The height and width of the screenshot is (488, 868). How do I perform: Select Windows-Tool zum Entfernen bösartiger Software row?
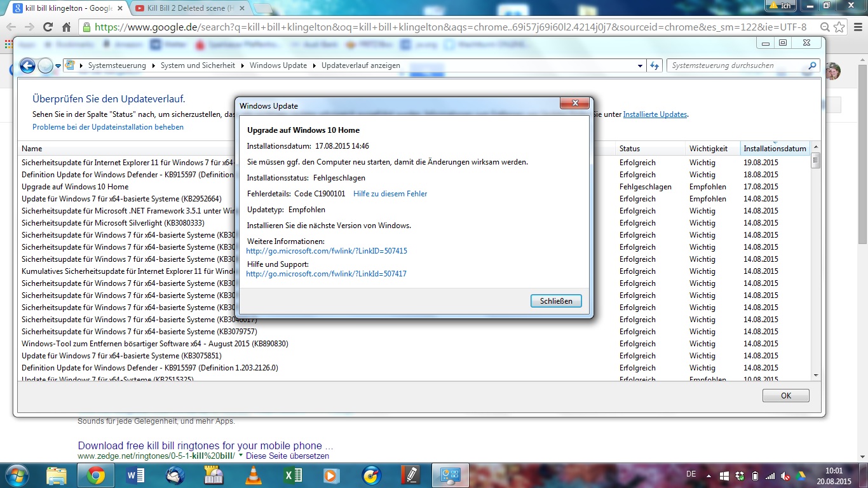point(413,344)
